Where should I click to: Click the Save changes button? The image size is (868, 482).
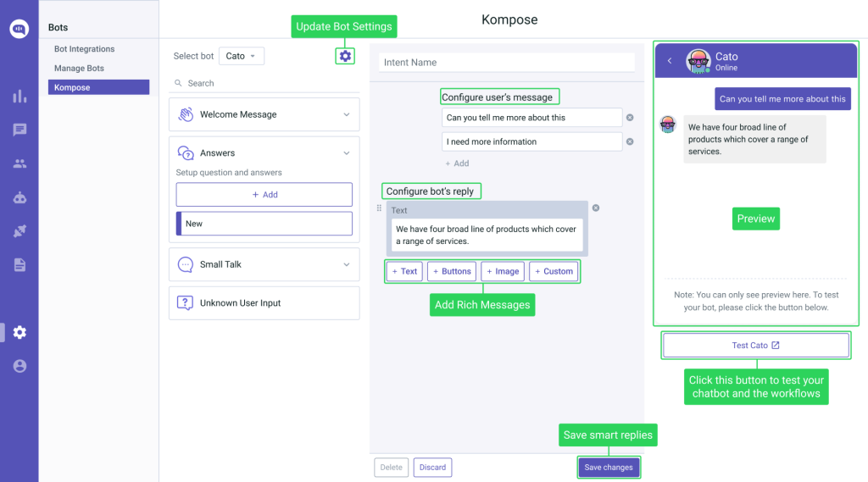[x=607, y=468]
